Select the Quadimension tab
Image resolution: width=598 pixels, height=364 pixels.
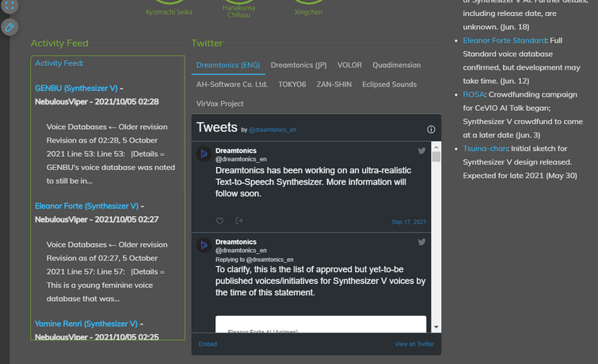(397, 65)
